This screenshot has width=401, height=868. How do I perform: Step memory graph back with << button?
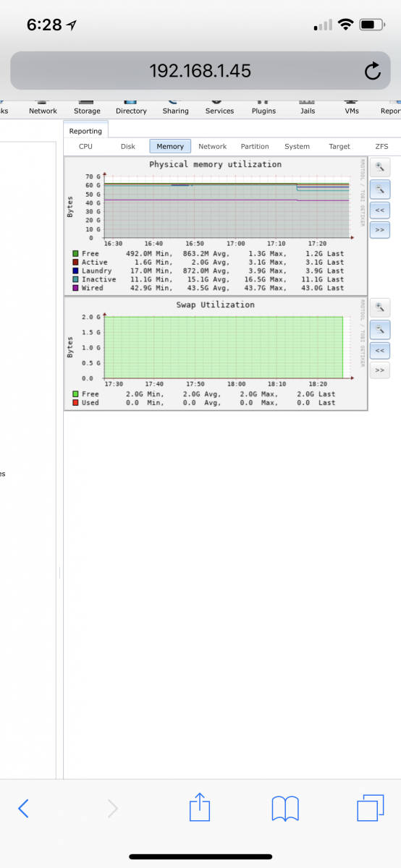pyautogui.click(x=379, y=210)
